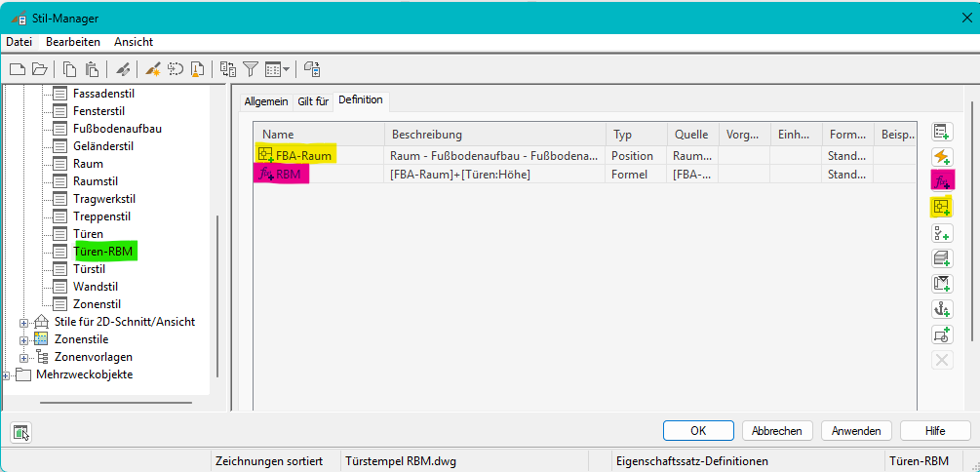Add an anchor property definition

942,308
